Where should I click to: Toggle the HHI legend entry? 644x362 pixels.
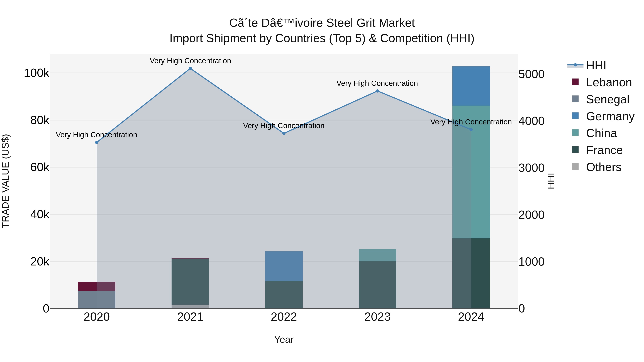point(587,65)
